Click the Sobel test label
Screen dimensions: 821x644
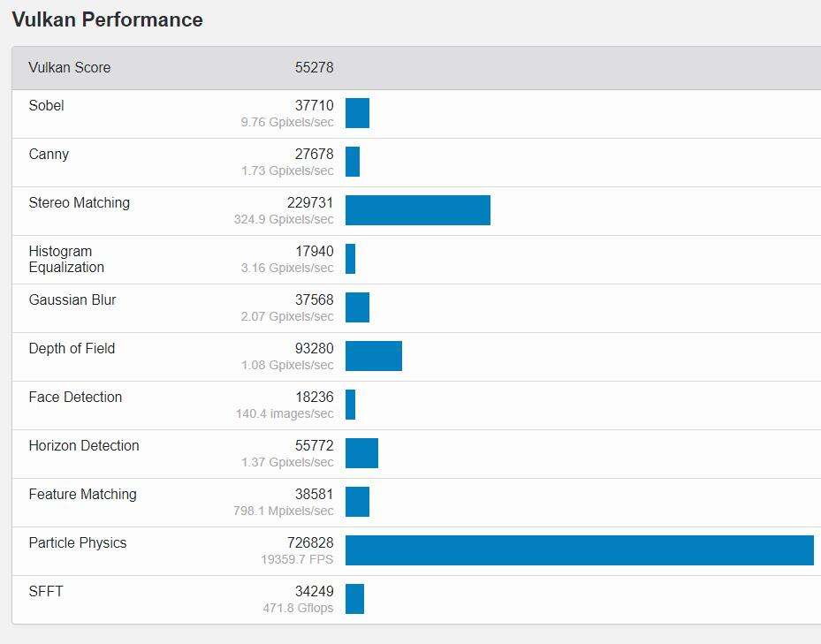click(x=46, y=106)
